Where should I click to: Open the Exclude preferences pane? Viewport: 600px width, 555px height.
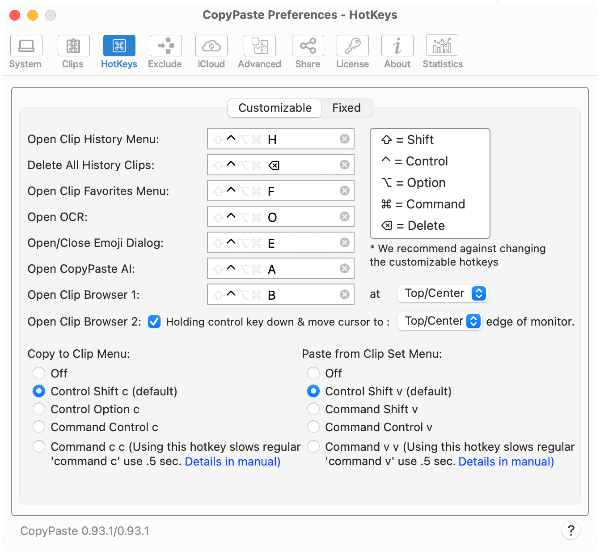click(x=165, y=52)
